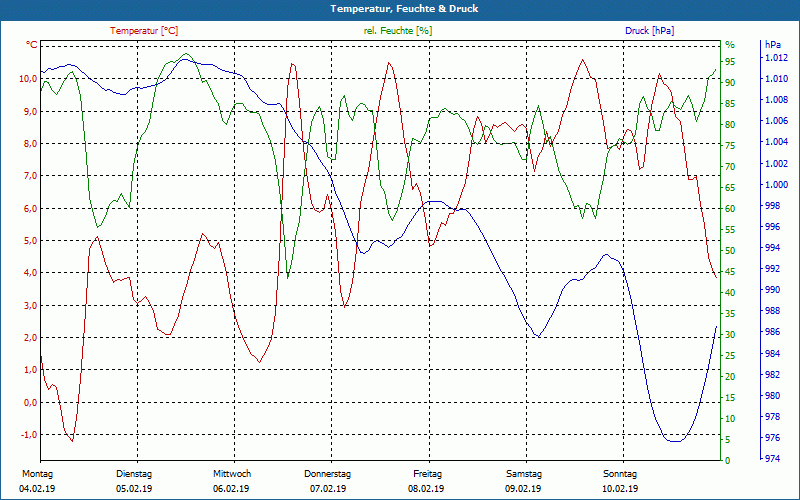
Task: Click the red '°C' unit label
Action: point(32,45)
